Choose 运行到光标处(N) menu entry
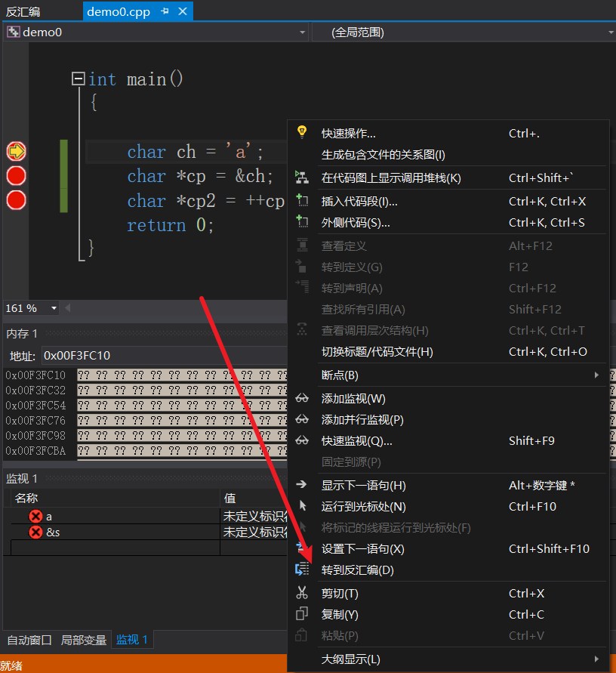 pos(448,507)
